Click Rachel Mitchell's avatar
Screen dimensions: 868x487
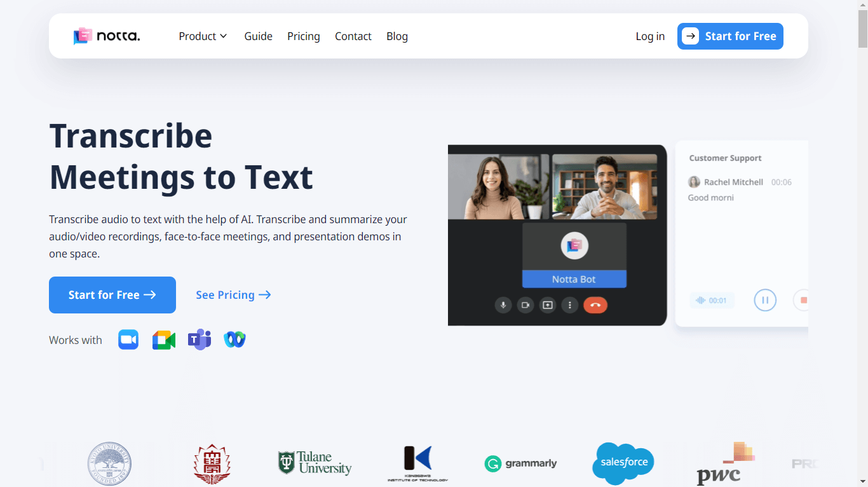pyautogui.click(x=695, y=182)
